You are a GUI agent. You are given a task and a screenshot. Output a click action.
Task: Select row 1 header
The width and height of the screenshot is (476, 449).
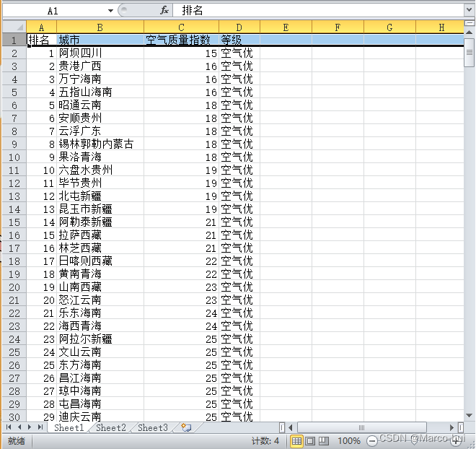(x=14, y=40)
